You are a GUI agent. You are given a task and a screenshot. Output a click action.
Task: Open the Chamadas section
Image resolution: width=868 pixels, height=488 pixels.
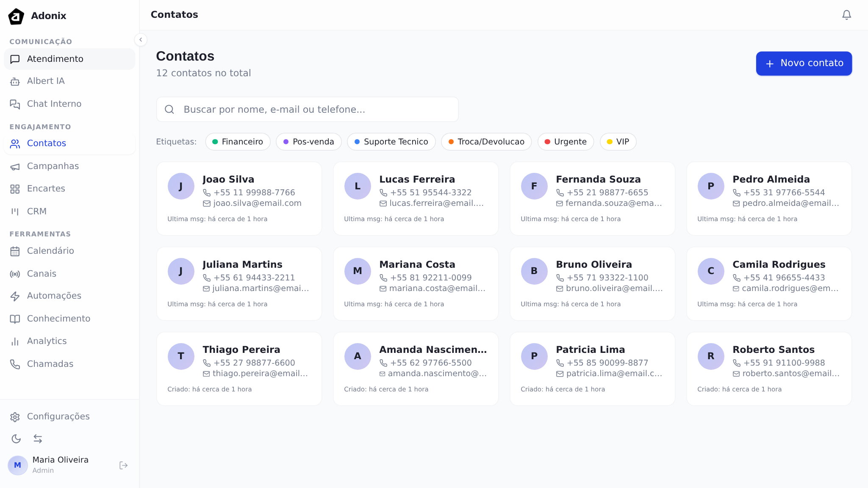click(50, 364)
